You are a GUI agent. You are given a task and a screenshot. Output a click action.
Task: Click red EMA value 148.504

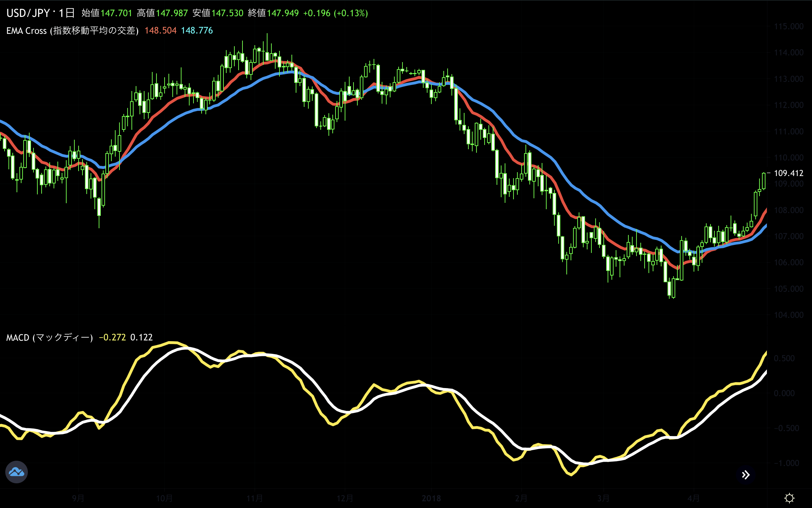click(x=160, y=31)
